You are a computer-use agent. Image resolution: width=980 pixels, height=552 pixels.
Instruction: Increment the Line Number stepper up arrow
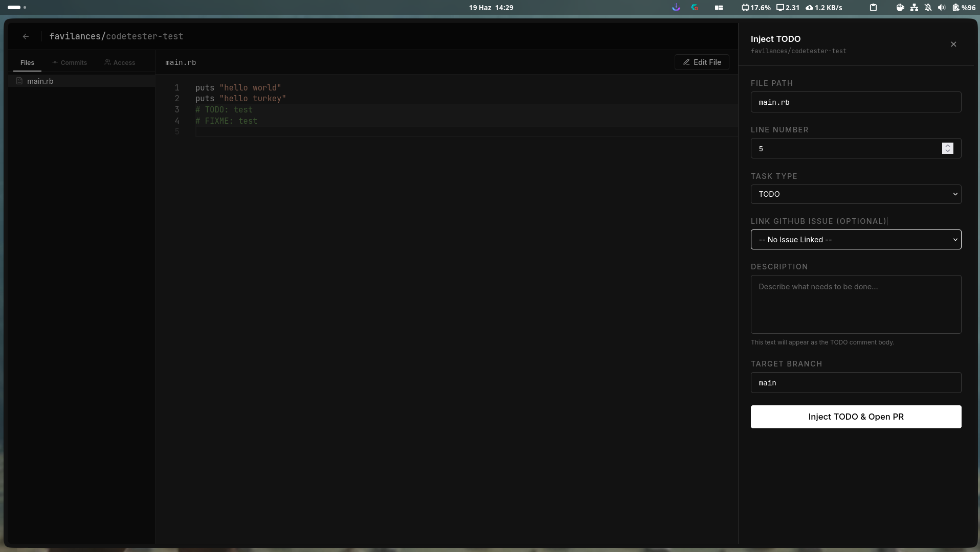948,146
